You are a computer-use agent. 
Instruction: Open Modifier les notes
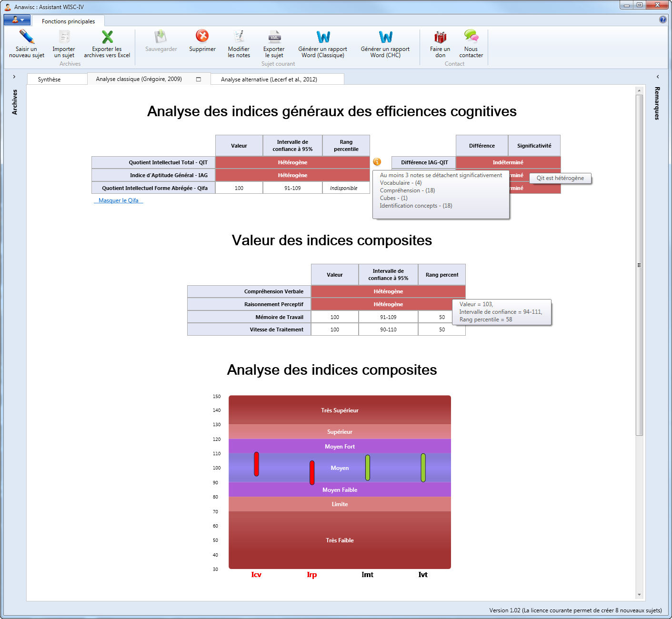[239, 37]
